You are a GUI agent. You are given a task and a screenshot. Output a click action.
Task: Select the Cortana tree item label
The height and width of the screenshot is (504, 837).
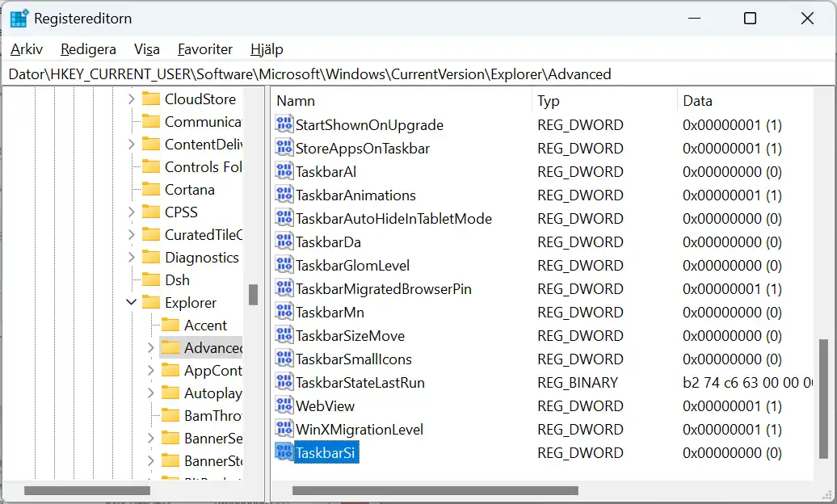point(190,190)
